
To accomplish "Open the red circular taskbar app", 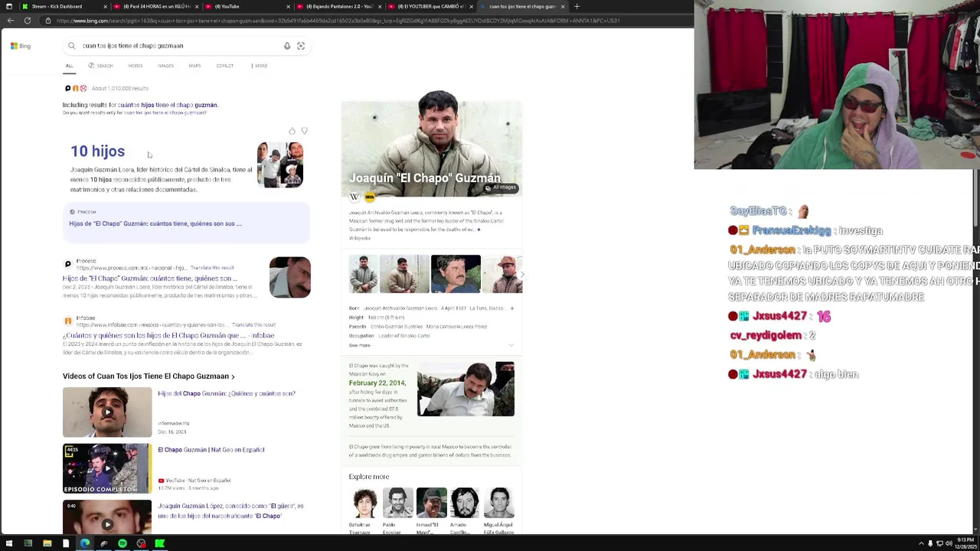I will [141, 543].
